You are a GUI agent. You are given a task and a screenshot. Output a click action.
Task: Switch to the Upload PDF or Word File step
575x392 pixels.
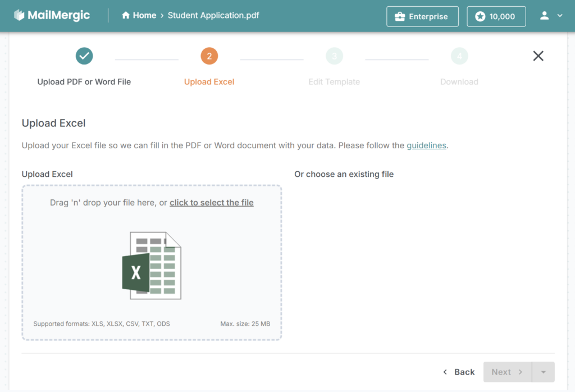click(x=84, y=81)
